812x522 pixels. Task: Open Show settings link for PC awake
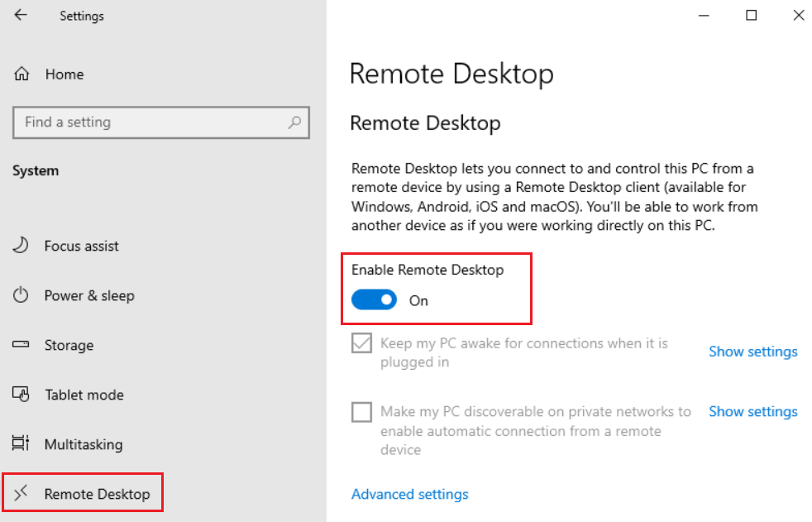pyautogui.click(x=752, y=352)
